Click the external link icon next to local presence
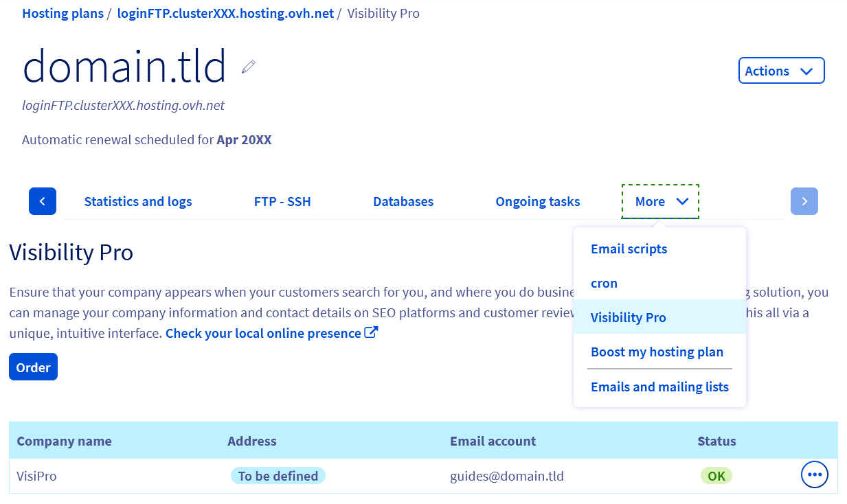Screen dimensions: 847x504 [371, 332]
